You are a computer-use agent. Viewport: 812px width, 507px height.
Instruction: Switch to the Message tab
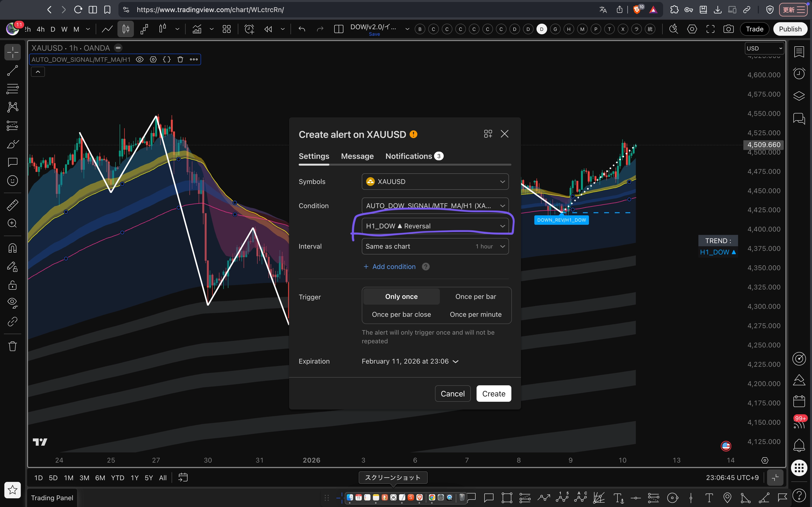pyautogui.click(x=357, y=156)
